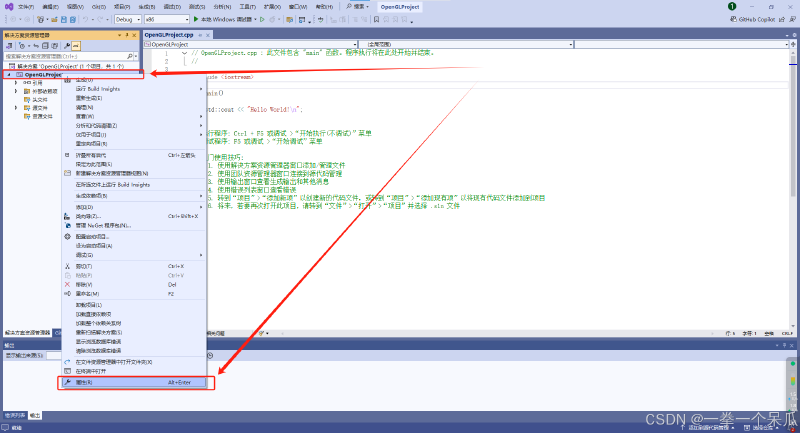
Task: Click the Open File folder icon
Action: [54, 19]
